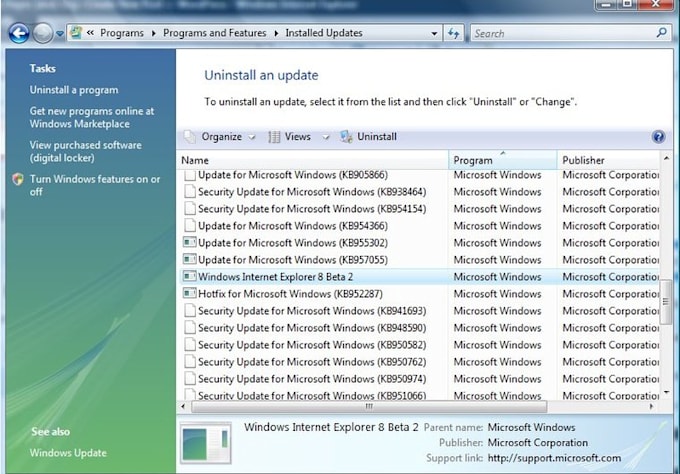Focus the Search input box
The width and height of the screenshot is (680, 474).
562,33
